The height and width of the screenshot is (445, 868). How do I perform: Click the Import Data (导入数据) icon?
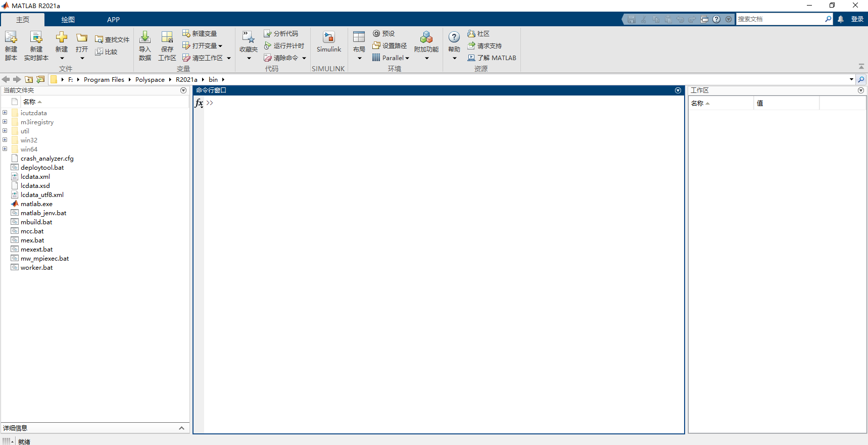click(x=145, y=38)
